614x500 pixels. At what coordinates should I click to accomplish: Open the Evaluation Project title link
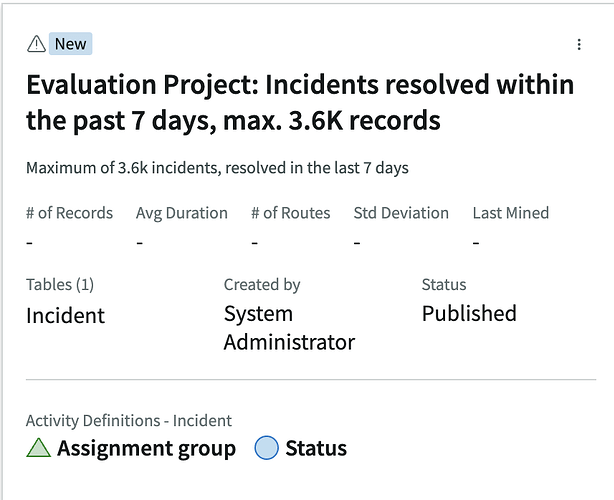300,102
